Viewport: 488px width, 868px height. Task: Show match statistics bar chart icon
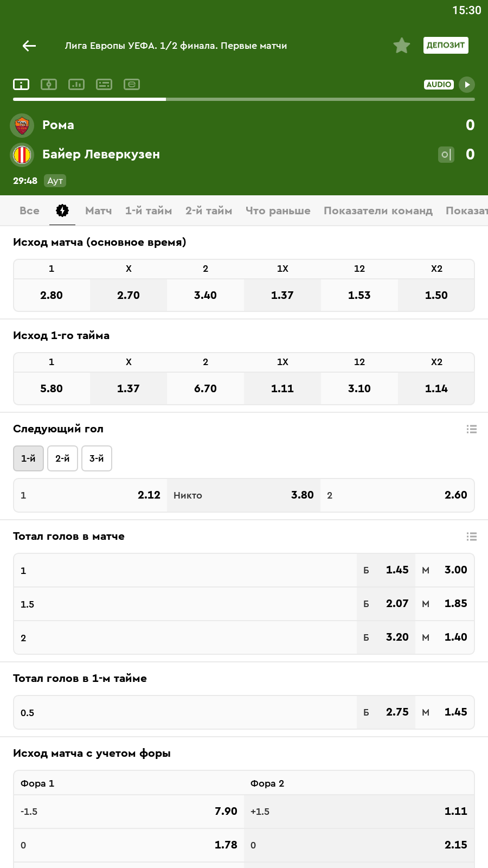76,85
